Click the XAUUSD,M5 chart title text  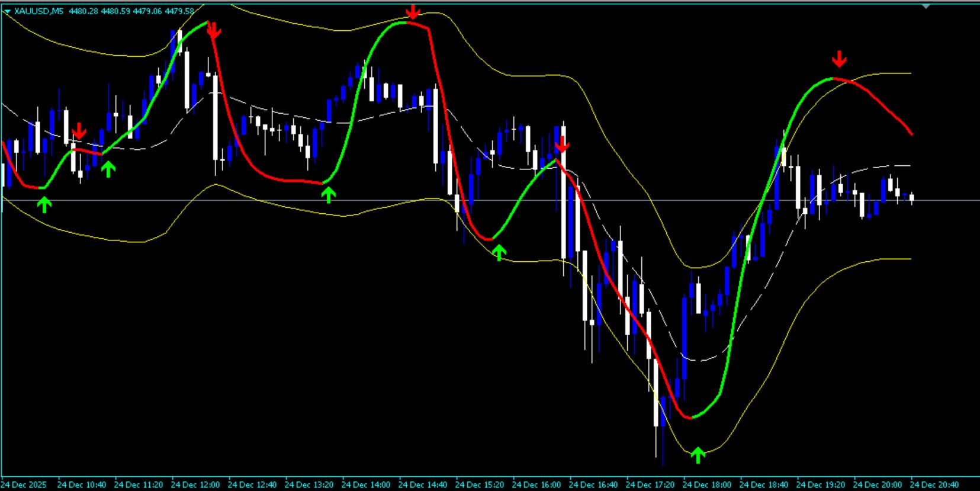38,11
